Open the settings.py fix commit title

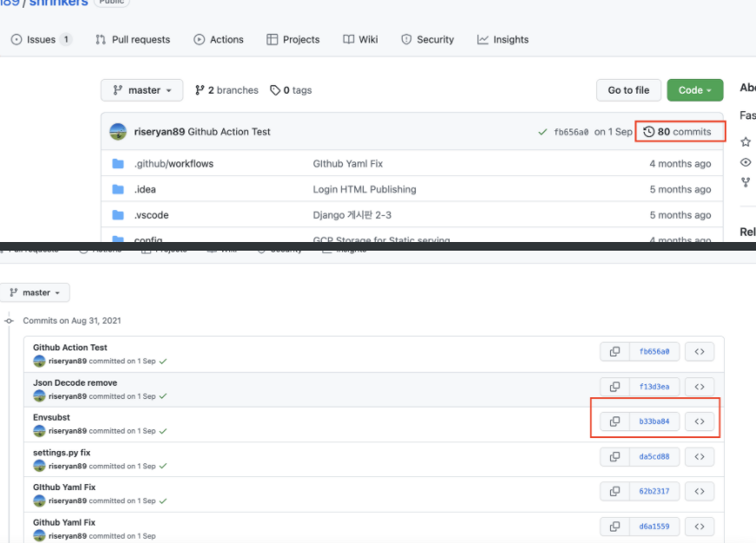(62, 453)
